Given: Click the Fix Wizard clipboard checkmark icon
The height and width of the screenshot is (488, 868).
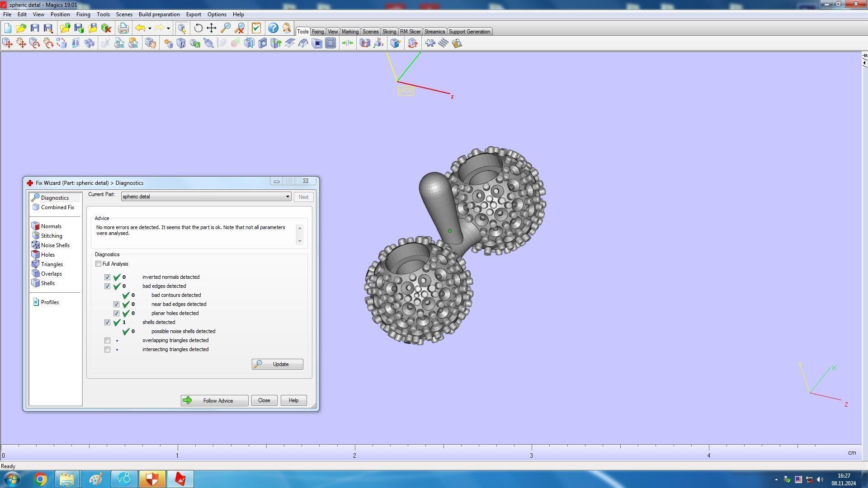Looking at the screenshot, I should pyautogui.click(x=256, y=28).
